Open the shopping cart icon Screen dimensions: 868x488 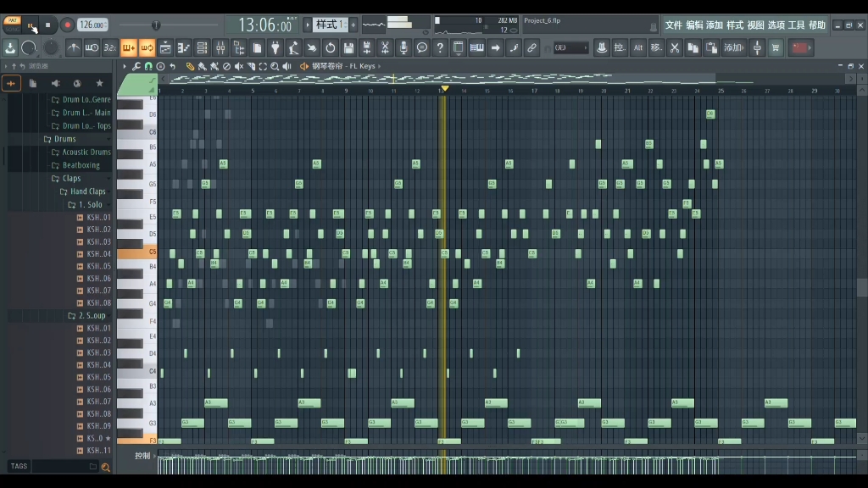point(776,47)
